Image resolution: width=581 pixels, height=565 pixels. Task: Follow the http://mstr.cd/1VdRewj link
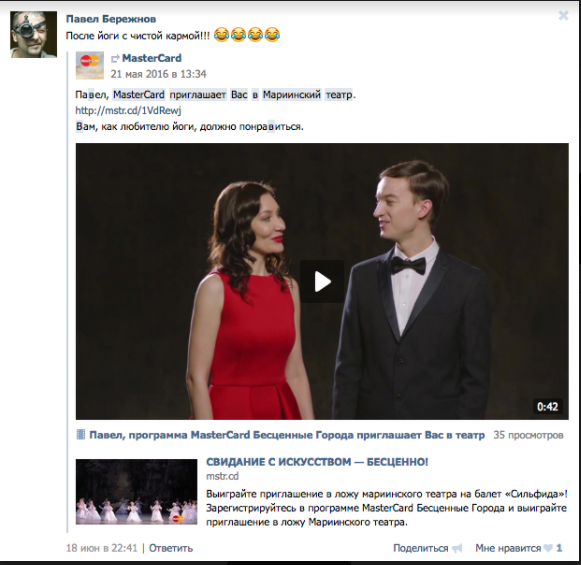point(128,110)
